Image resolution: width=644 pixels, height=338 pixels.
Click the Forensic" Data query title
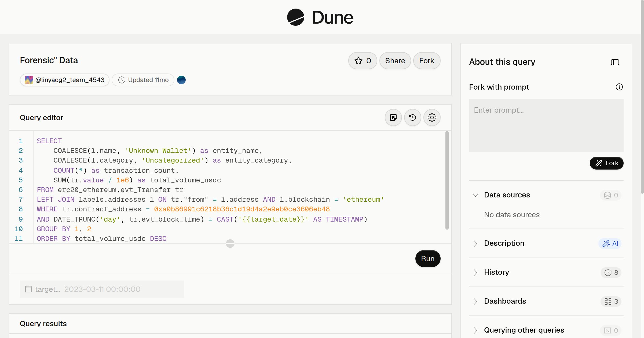(x=49, y=60)
